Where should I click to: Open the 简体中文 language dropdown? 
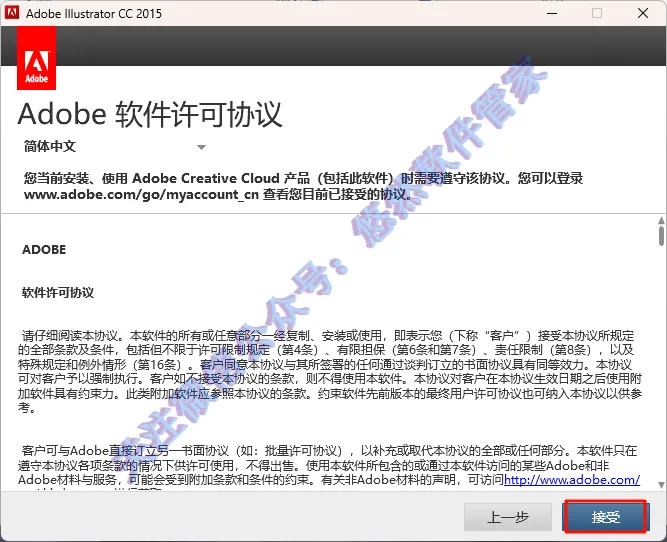tap(115, 147)
